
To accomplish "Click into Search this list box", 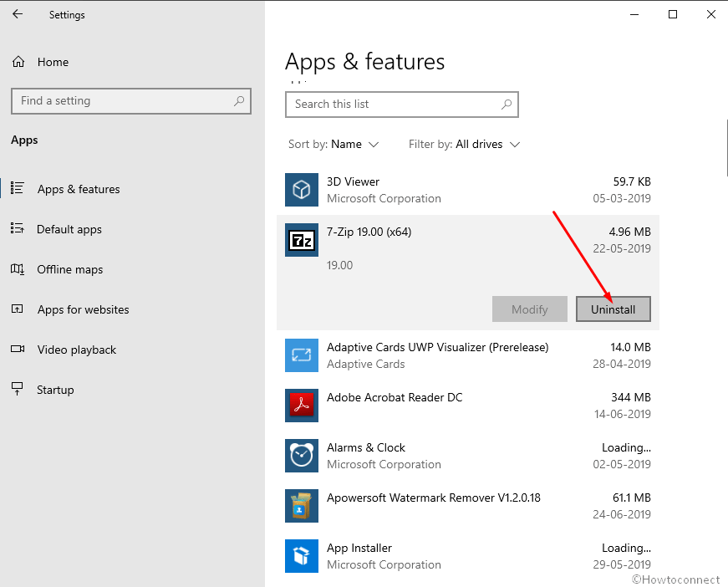I will (401, 104).
